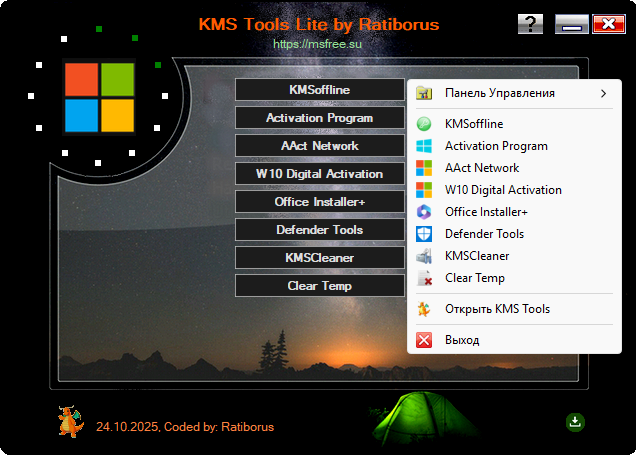636x455 pixels.
Task: Click the Activation Program main button
Action: [x=320, y=118]
